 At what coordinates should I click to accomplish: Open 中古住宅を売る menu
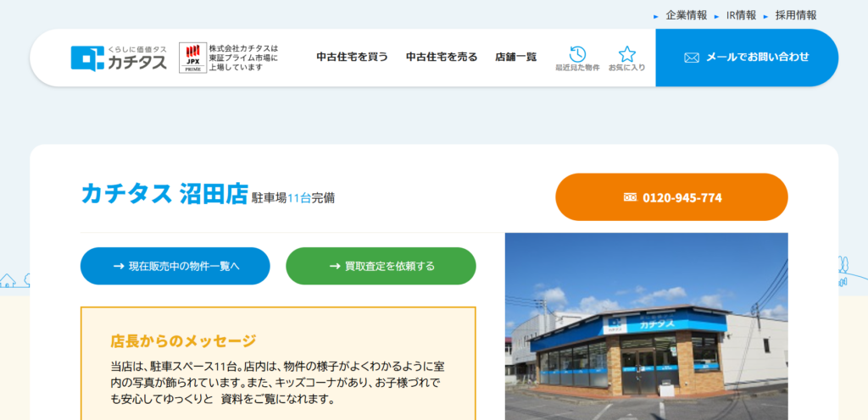tap(441, 57)
